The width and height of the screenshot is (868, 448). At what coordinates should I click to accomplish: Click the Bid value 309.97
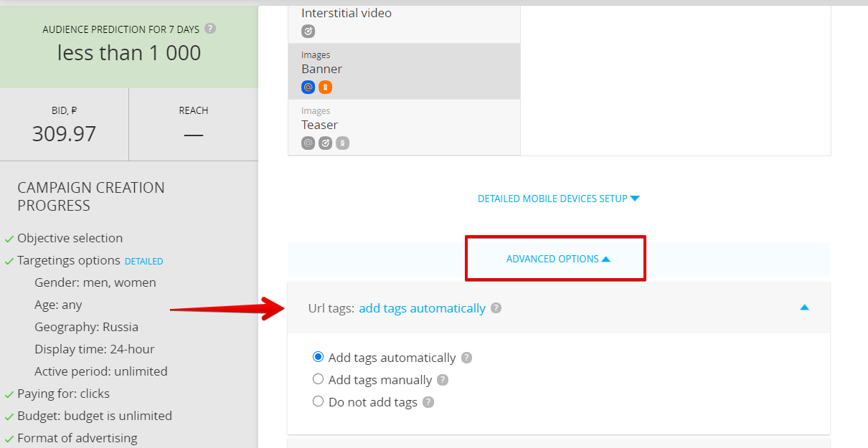(64, 134)
